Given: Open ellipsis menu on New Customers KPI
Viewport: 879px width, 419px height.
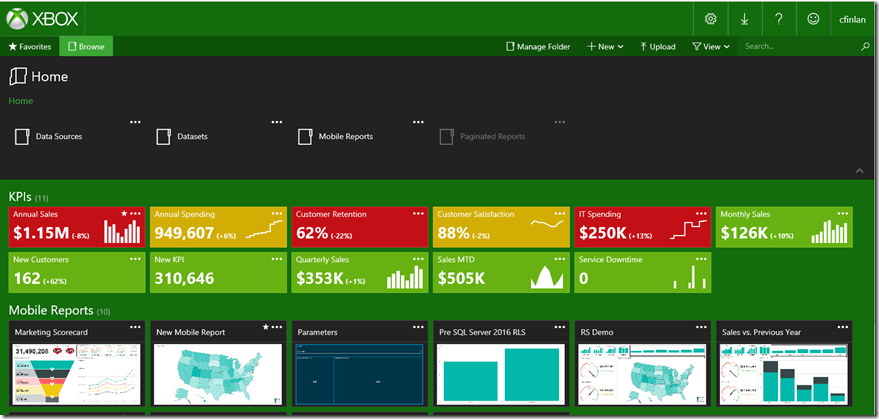Looking at the screenshot, I should tap(136, 259).
